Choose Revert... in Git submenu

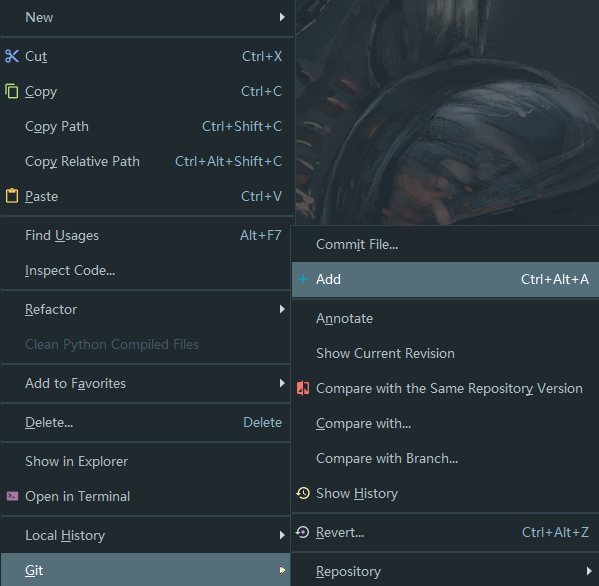pyautogui.click(x=445, y=532)
